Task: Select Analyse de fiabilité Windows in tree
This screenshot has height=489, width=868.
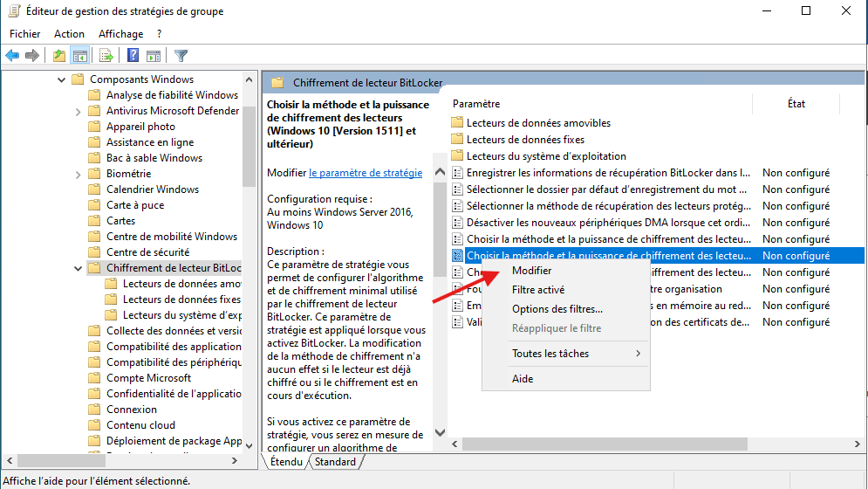Action: (172, 95)
